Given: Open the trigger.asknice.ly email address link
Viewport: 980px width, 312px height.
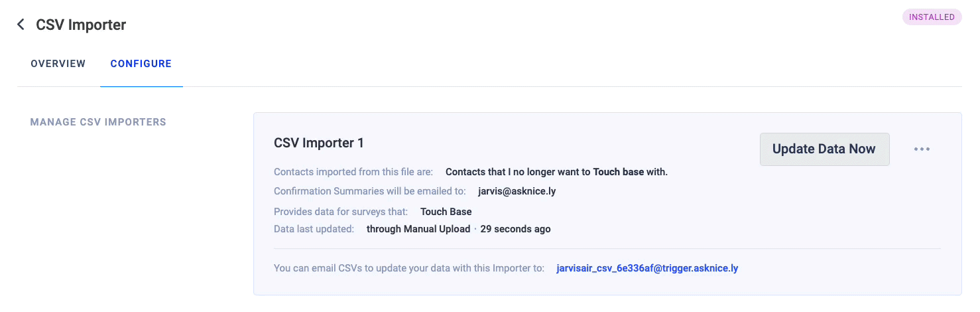Looking at the screenshot, I should [647, 269].
